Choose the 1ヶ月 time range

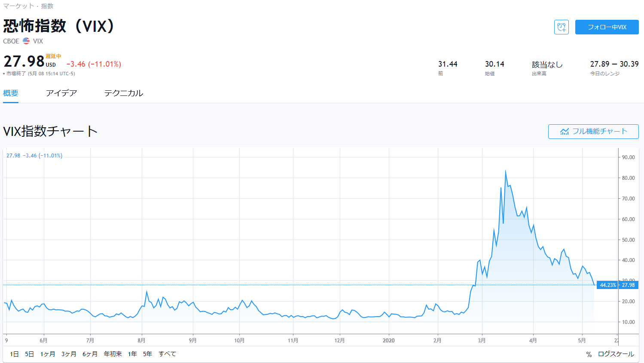(48, 354)
